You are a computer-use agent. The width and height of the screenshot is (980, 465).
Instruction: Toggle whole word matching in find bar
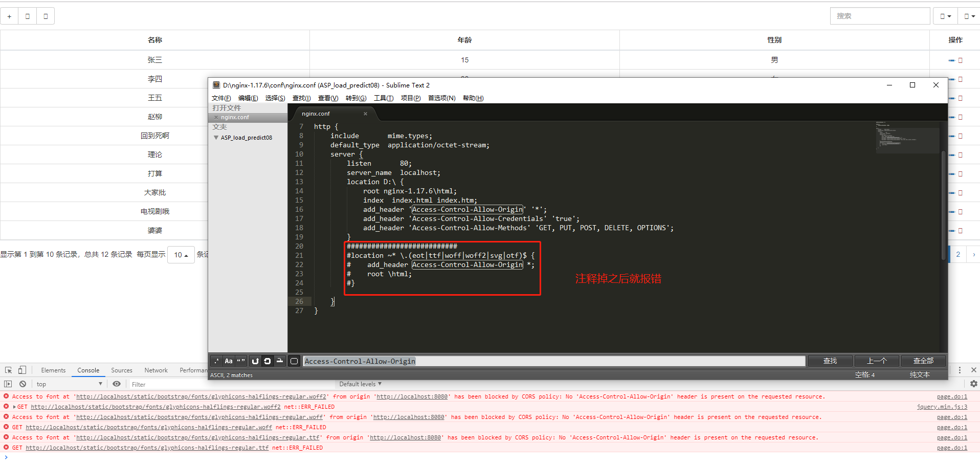[241, 361]
